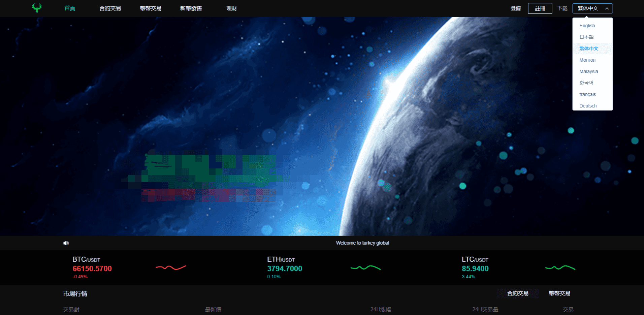
Task: Click the BTC price 66150.5700
Action: (92, 269)
